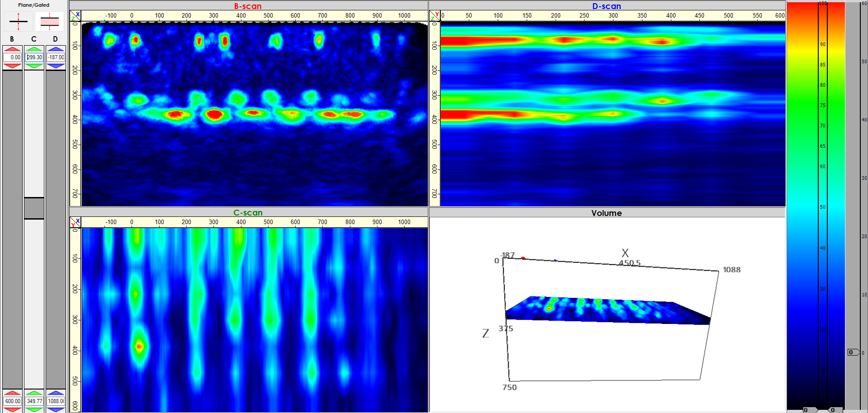The image size is (868, 413).
Task: Click the B-scan X/Z axis corner icon
Action: pyautogui.click(x=75, y=16)
